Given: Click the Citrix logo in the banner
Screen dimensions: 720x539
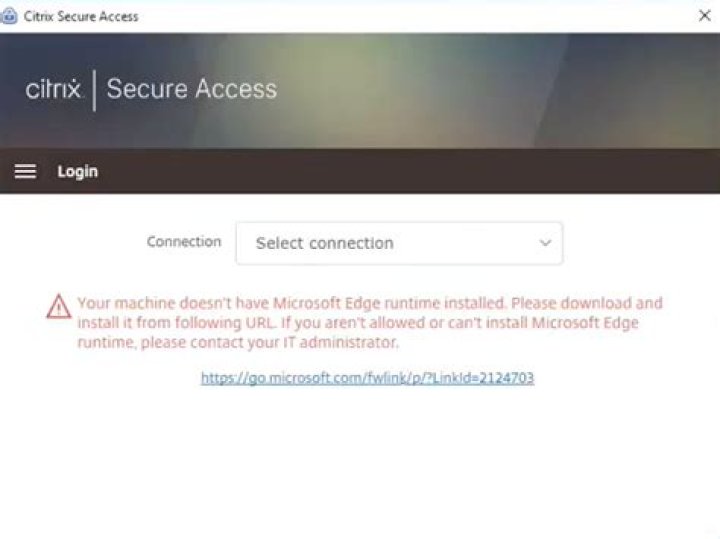Looking at the screenshot, I should [x=53, y=89].
